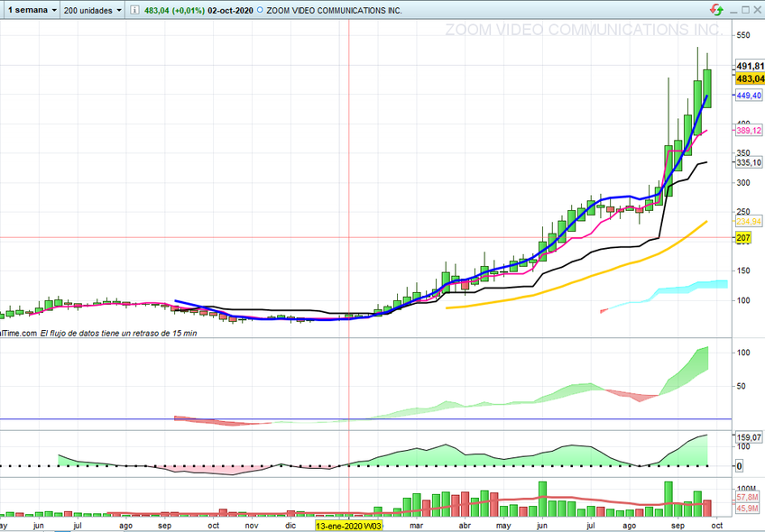The height and width of the screenshot is (532, 765).
Task: Click the 491,81 price label on axis
Action: pos(750,66)
